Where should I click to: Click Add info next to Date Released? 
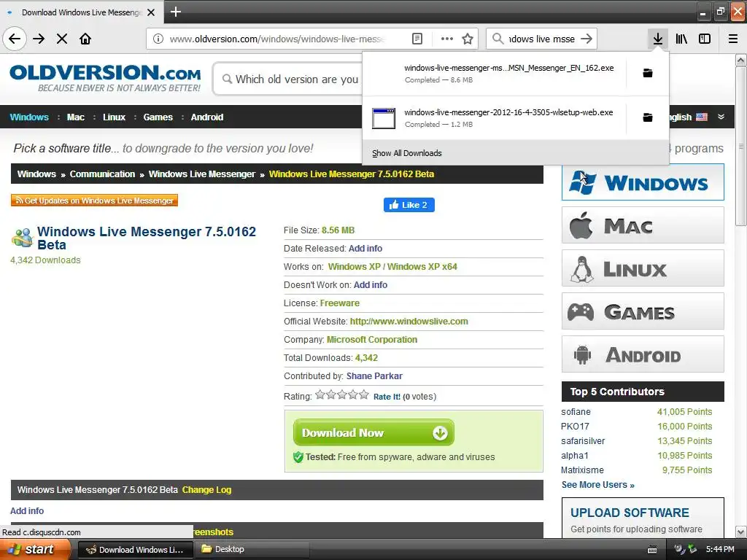point(365,249)
